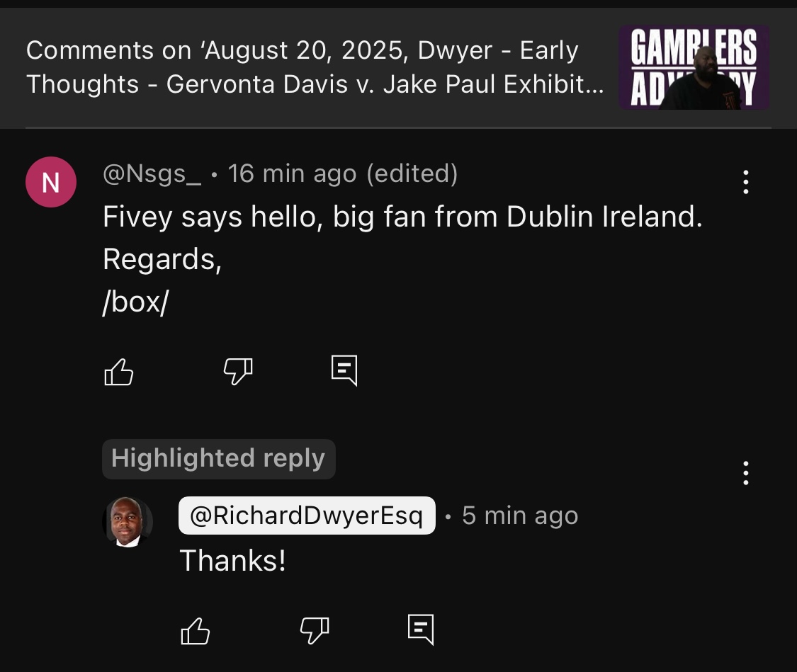This screenshot has width=797, height=672.
Task: Like the "Thanks!" reply
Action: (196, 631)
